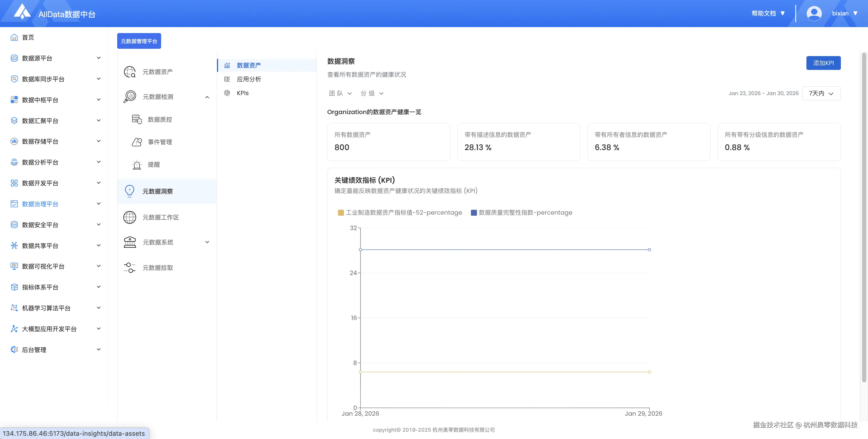Expand the 元数据系统 section
The image size is (868, 439).
pos(207,242)
